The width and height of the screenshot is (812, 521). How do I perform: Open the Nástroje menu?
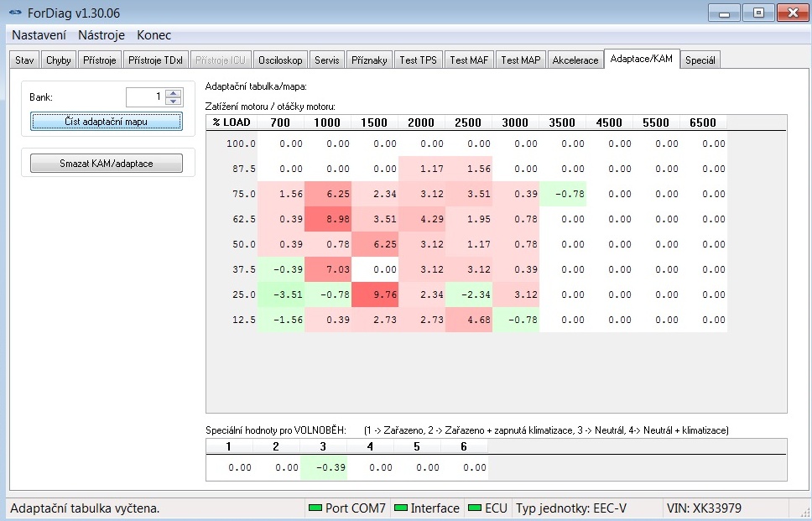click(101, 35)
